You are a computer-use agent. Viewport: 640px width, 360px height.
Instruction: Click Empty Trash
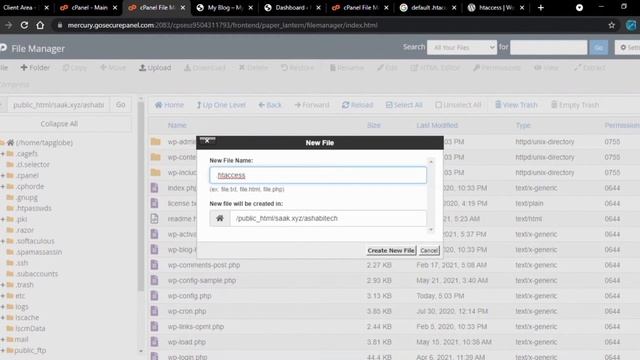575,105
